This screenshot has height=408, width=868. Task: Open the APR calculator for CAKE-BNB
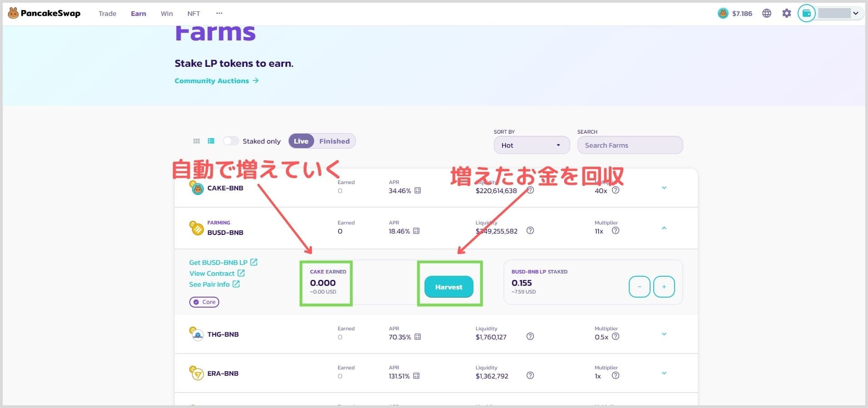[418, 190]
